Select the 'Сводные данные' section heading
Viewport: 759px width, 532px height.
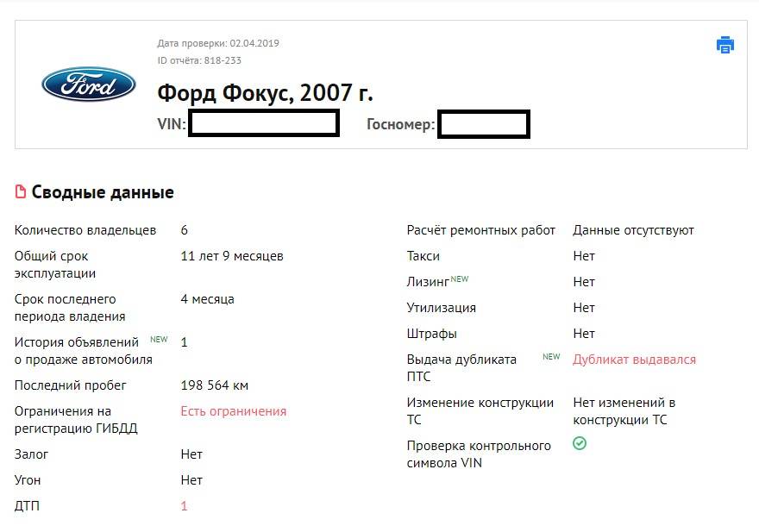[103, 192]
